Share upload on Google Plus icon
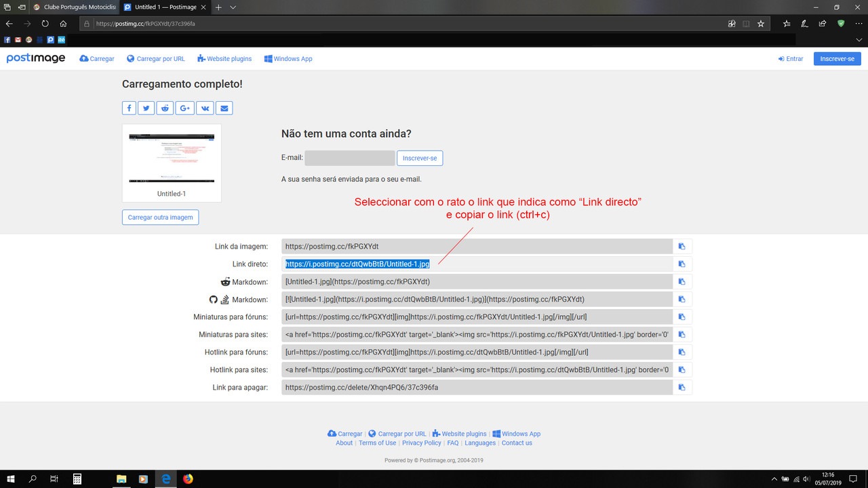 (184, 108)
